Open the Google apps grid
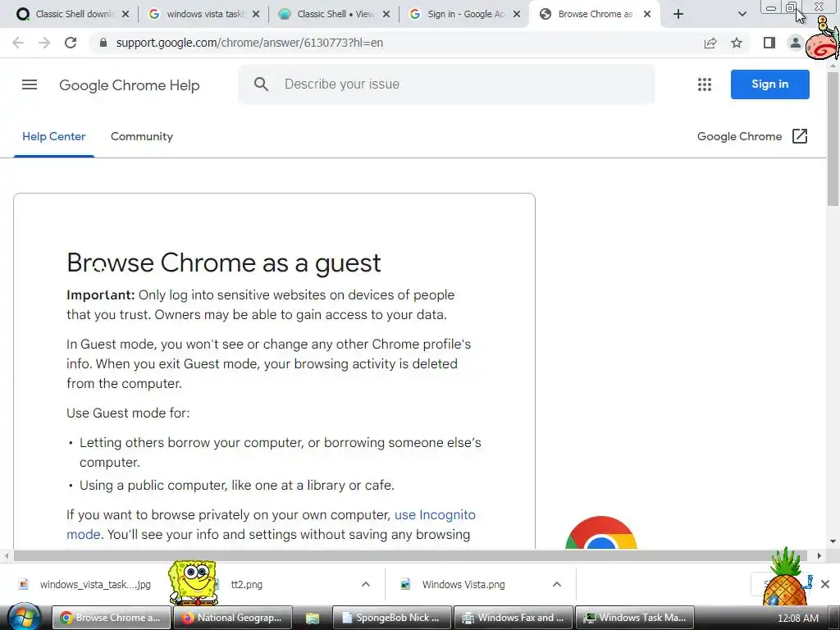840x630 pixels. tap(705, 84)
